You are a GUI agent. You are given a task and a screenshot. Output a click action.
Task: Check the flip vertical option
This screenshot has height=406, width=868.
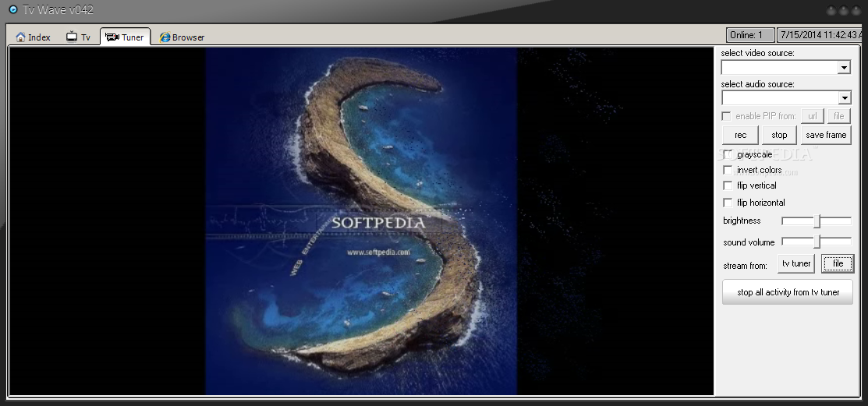(x=728, y=185)
